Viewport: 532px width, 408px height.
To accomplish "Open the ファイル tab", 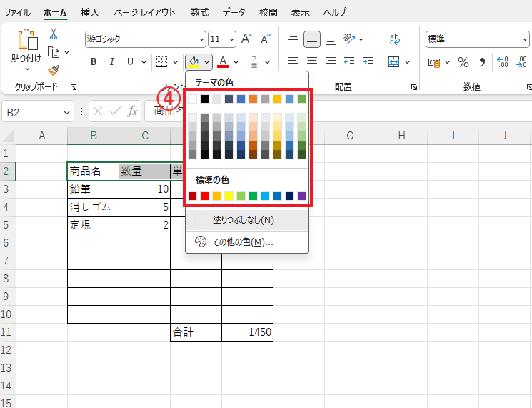I will coord(17,13).
